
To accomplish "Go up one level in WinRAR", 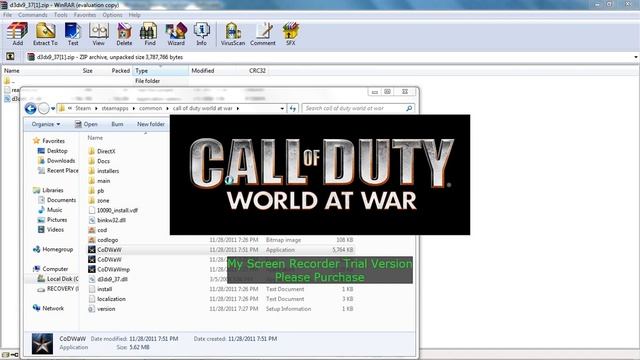I will click(10, 57).
